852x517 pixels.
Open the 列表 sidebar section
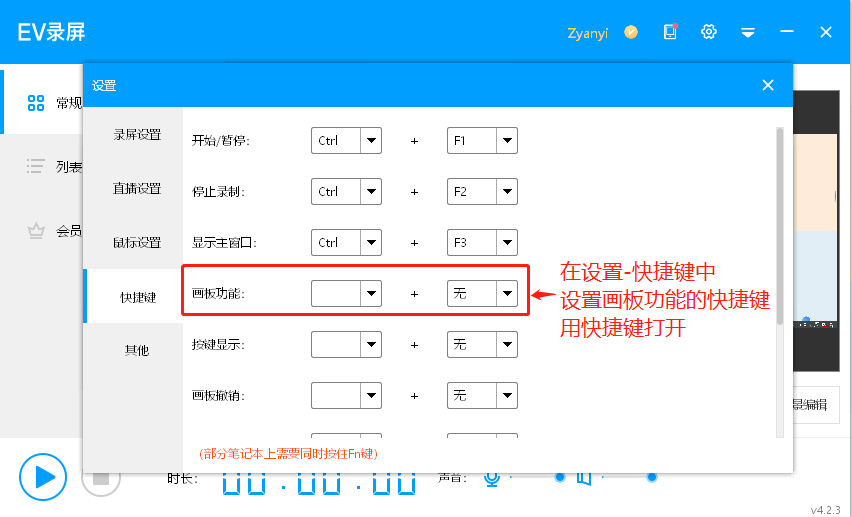pos(42,166)
